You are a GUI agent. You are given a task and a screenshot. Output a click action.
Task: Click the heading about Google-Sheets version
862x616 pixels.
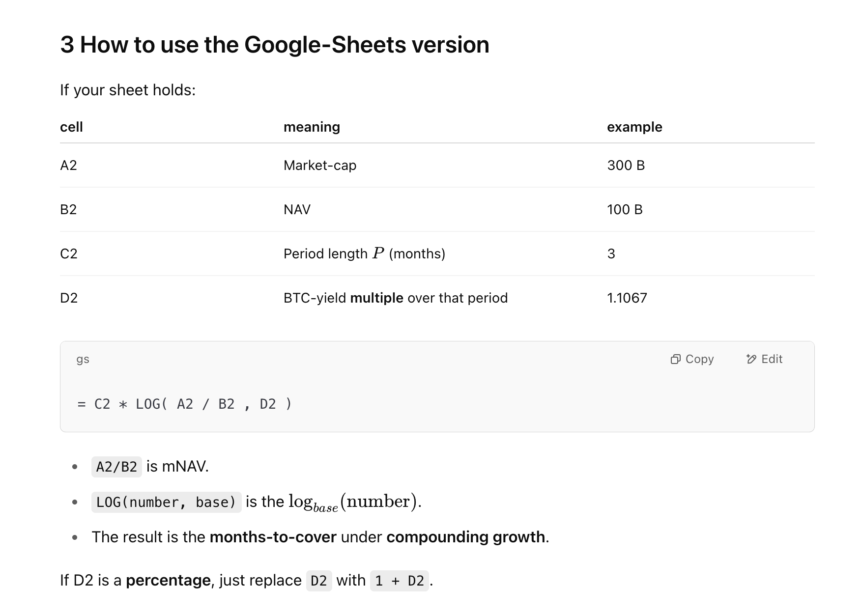275,45
